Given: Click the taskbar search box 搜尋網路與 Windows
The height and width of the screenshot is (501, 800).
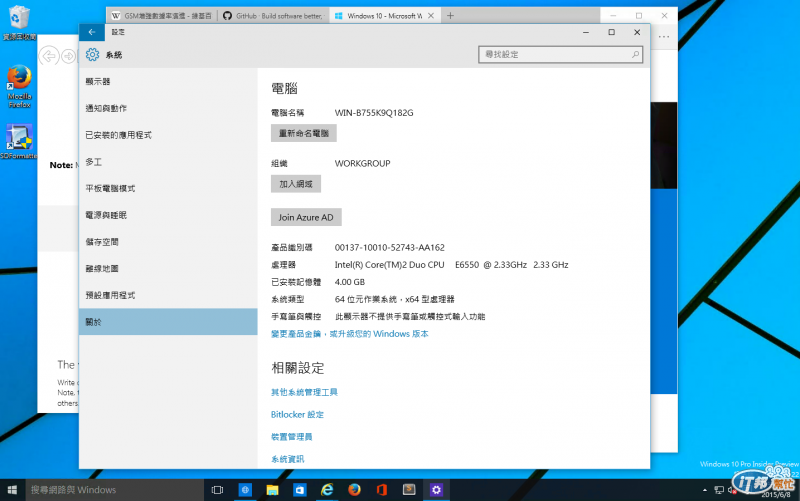Looking at the screenshot, I should point(115,490).
